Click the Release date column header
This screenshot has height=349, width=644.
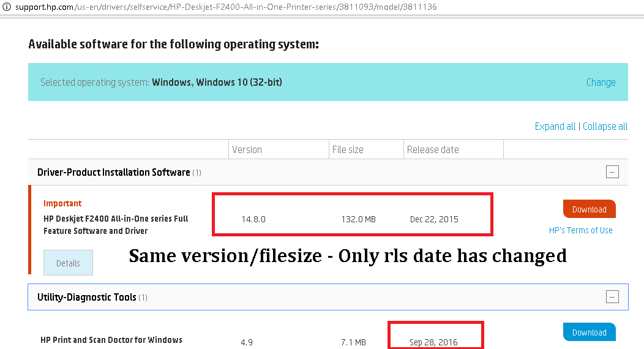(x=433, y=149)
